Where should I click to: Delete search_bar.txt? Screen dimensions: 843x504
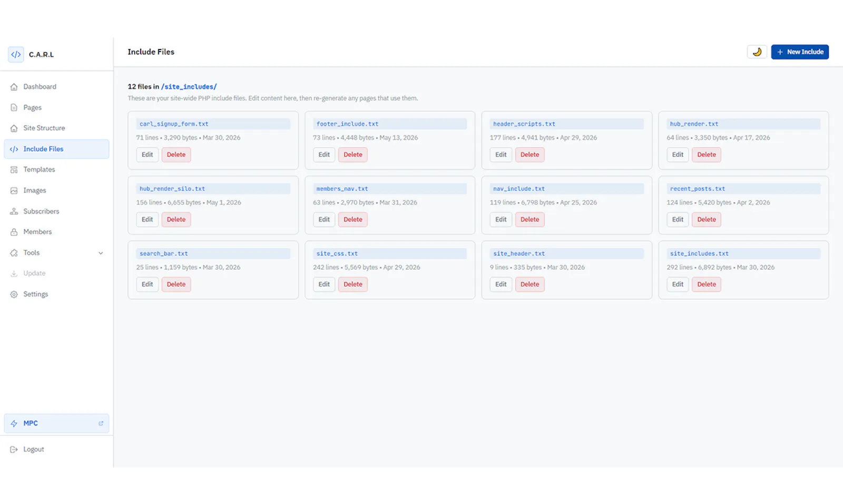[176, 284]
